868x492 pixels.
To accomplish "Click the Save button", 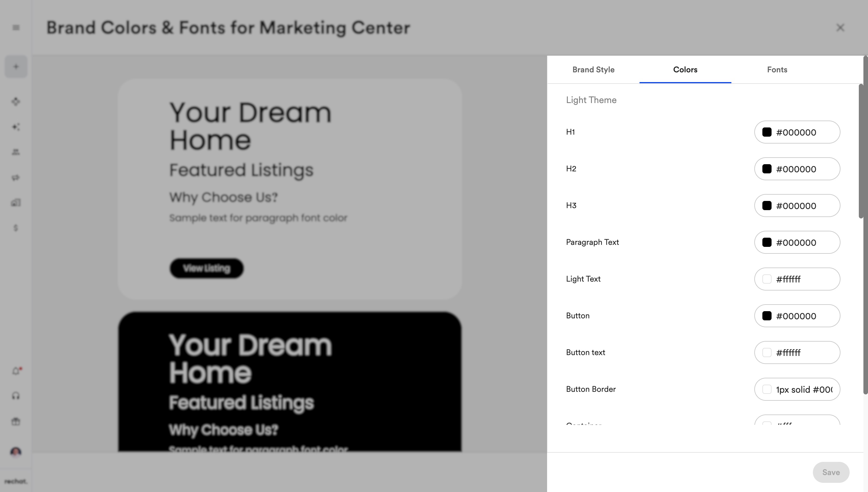I will tap(831, 472).
